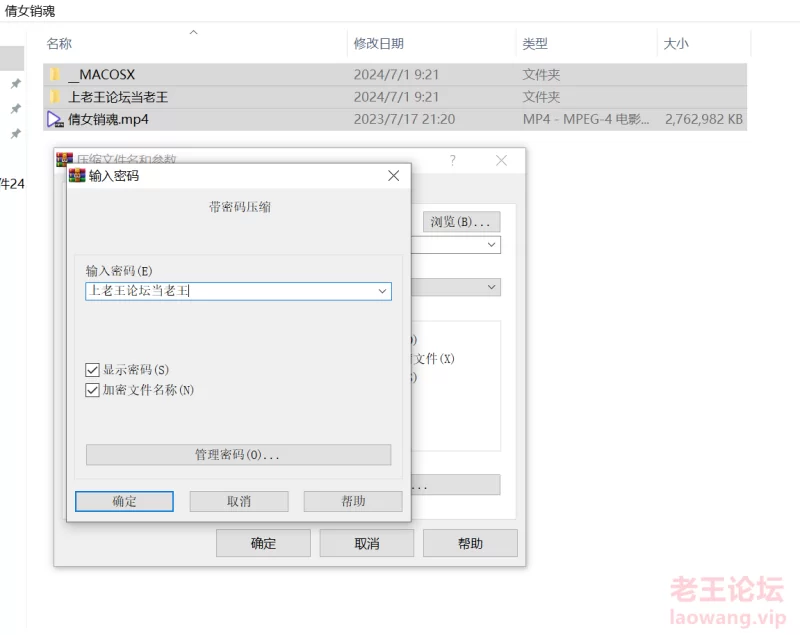Click 取消 in the archive parameters dialog
The image size is (800, 635).
click(x=367, y=543)
